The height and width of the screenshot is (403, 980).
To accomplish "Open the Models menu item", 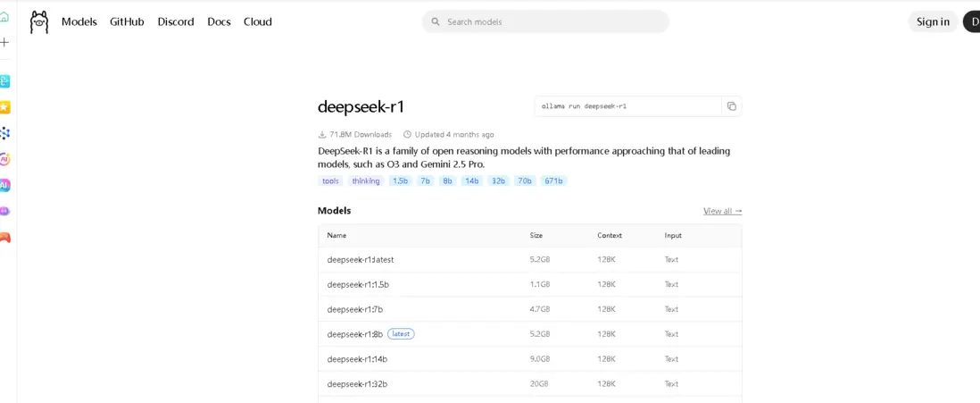I will [79, 22].
